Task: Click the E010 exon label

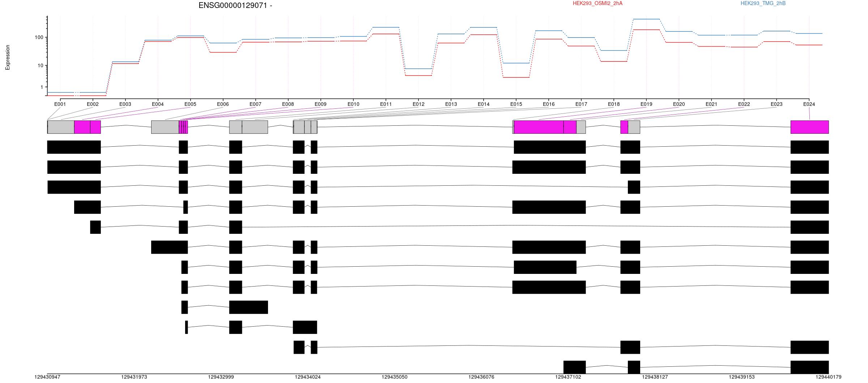Action: 353,104
